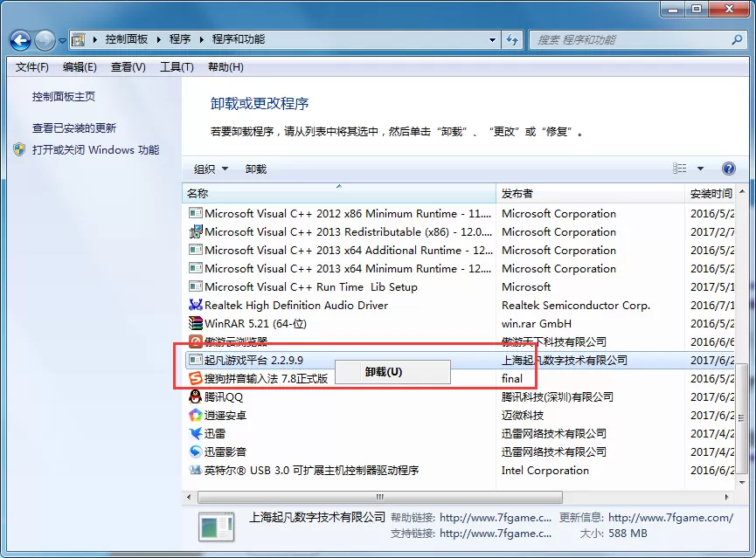Click the greyed Forward navigation arrow
Screen dimensions: 756x558
pos(45,40)
